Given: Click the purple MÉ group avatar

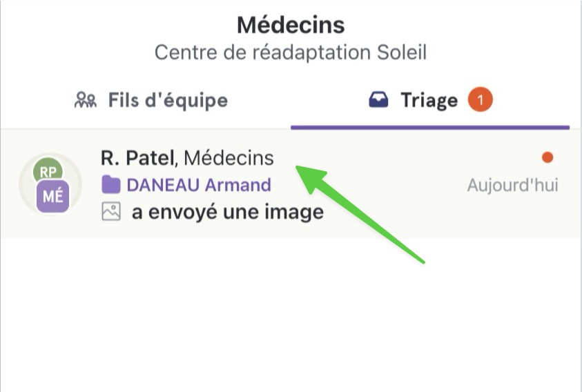Looking at the screenshot, I should click(x=52, y=197).
